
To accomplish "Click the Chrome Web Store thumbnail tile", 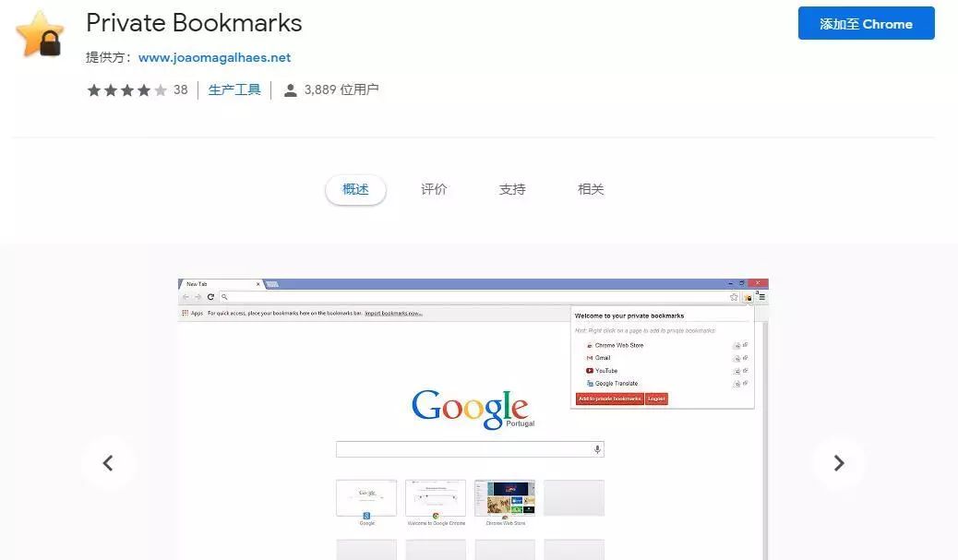I will [x=505, y=498].
